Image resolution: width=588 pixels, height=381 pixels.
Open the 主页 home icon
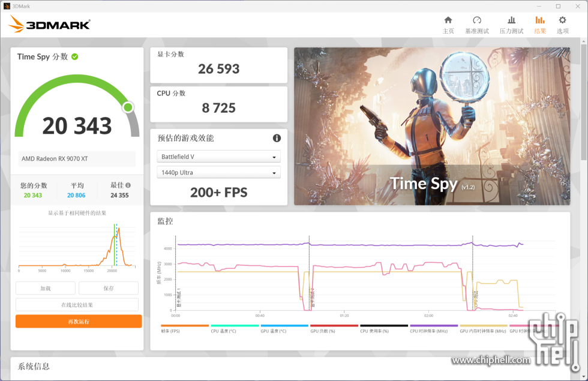pyautogui.click(x=448, y=24)
